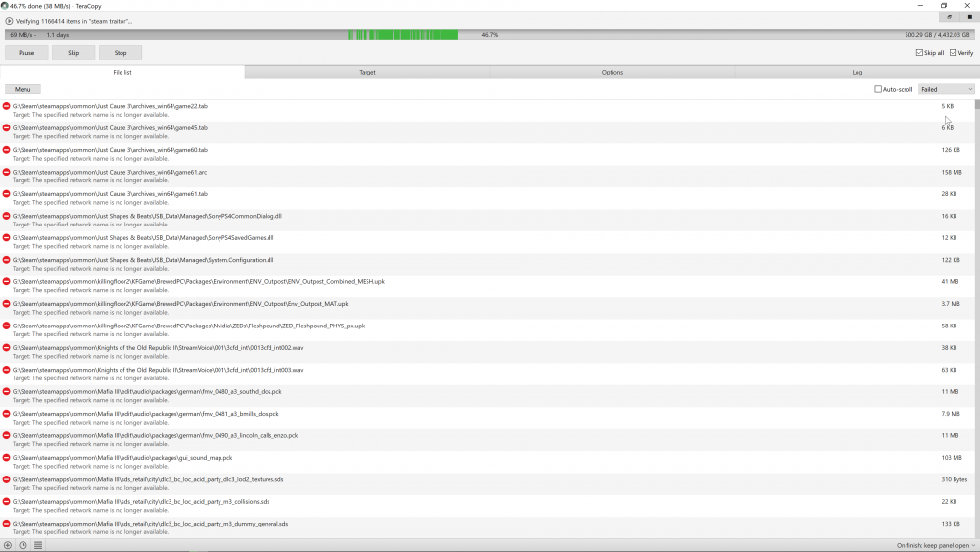The width and height of the screenshot is (980, 552).
Task: Click the failed icon for gui_sound_map.pck
Action: coord(6,458)
